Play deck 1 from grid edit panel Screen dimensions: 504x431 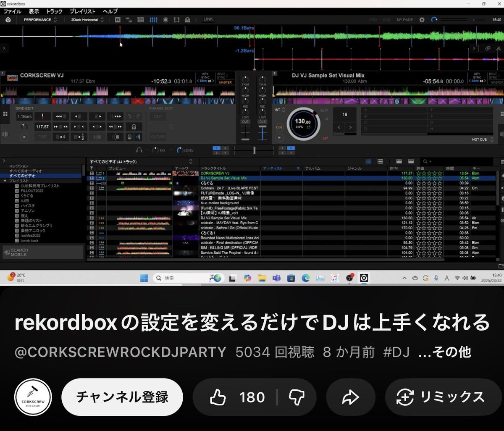tap(24, 137)
